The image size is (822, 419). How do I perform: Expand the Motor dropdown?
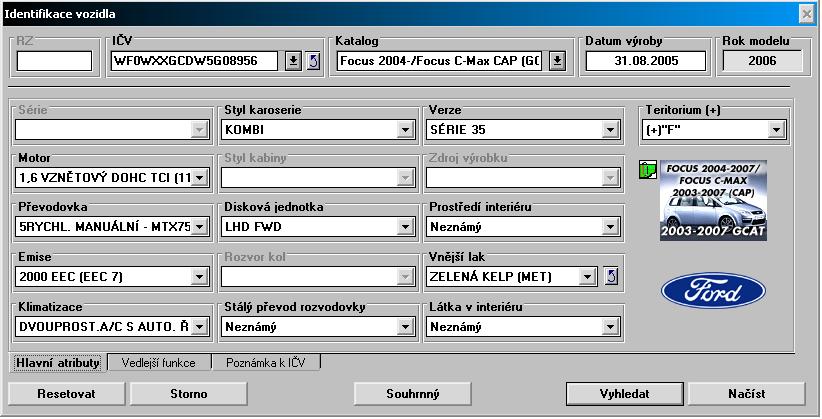199,178
